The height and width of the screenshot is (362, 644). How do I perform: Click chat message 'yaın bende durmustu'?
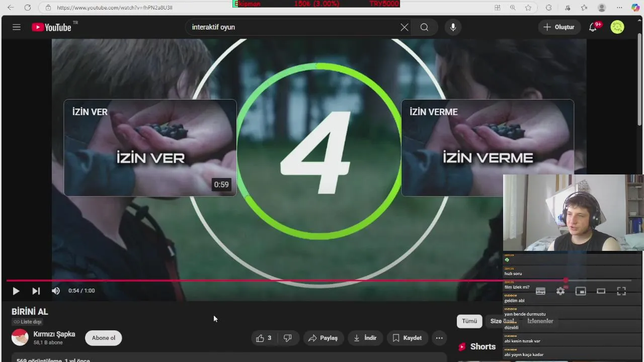coord(525,314)
